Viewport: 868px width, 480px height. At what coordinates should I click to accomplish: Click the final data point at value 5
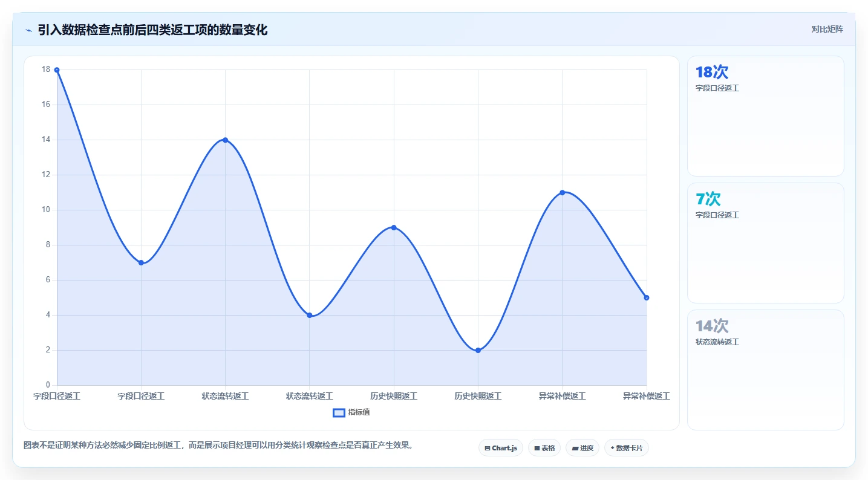click(x=646, y=297)
